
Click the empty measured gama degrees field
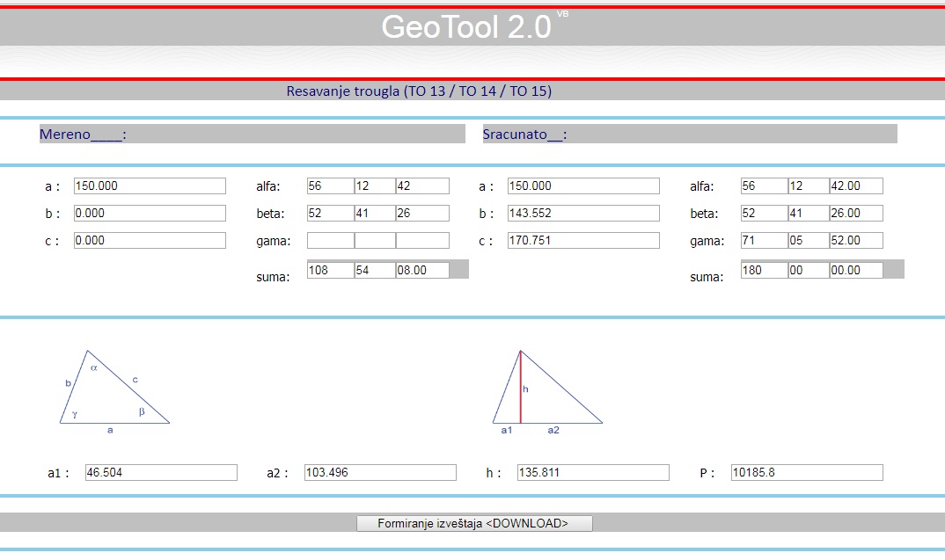coord(330,241)
